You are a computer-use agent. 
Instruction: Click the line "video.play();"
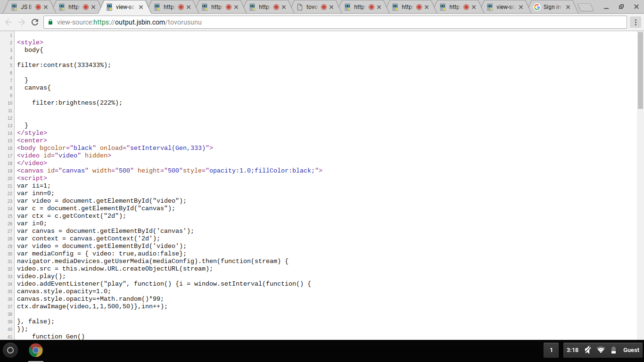[41, 276]
